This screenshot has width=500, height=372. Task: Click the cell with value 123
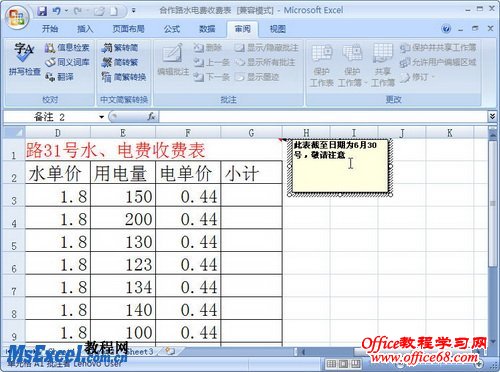click(x=123, y=264)
